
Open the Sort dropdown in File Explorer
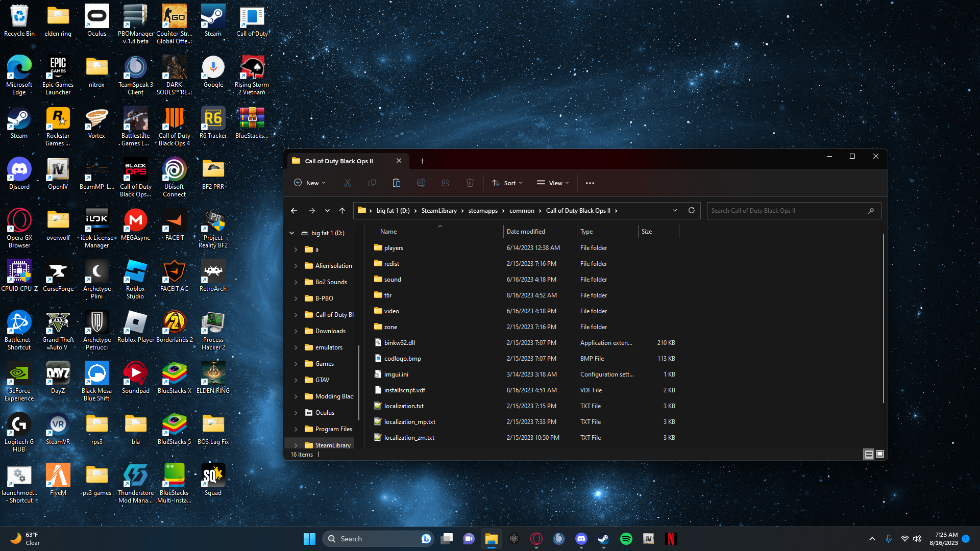click(x=509, y=182)
